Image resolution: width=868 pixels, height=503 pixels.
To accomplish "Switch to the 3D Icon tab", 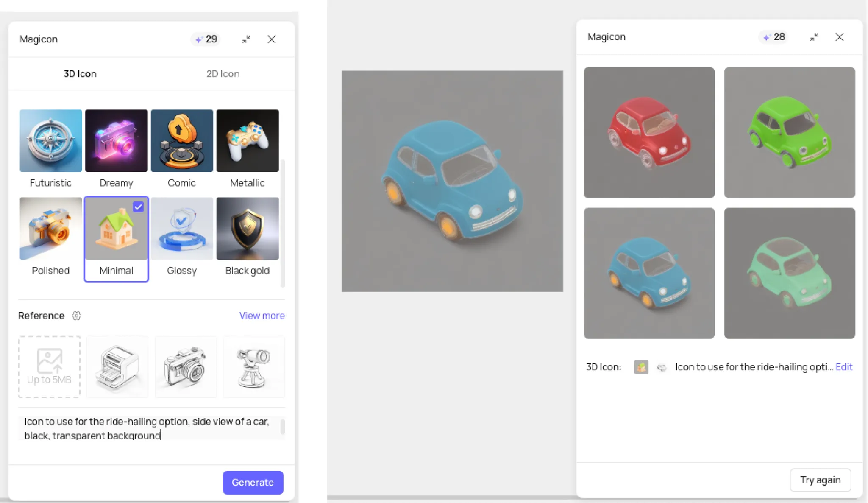I will 80,74.
